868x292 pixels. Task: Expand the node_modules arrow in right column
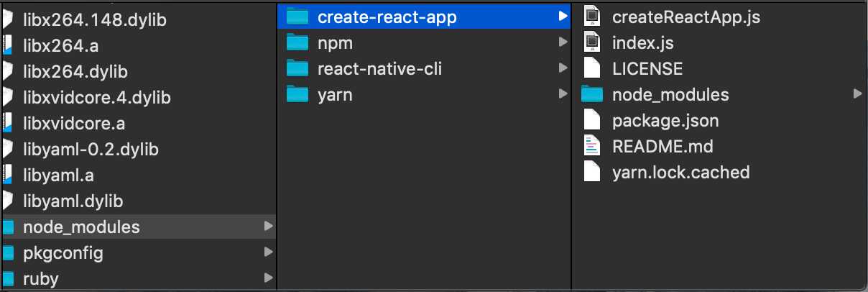(x=857, y=94)
